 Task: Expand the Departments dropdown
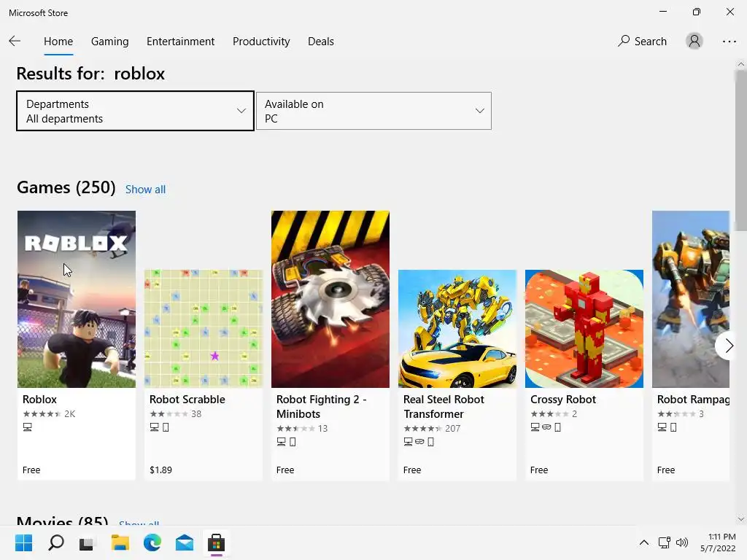135,111
